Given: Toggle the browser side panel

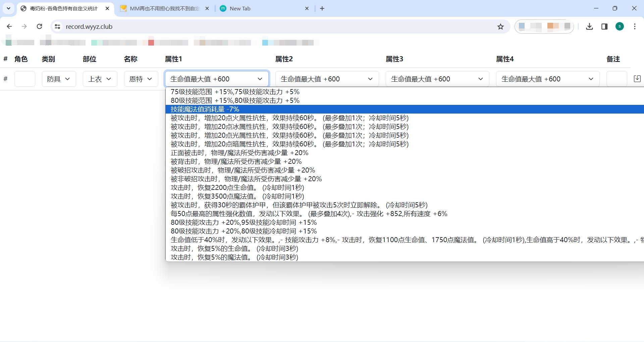Looking at the screenshot, I should tap(604, 26).
